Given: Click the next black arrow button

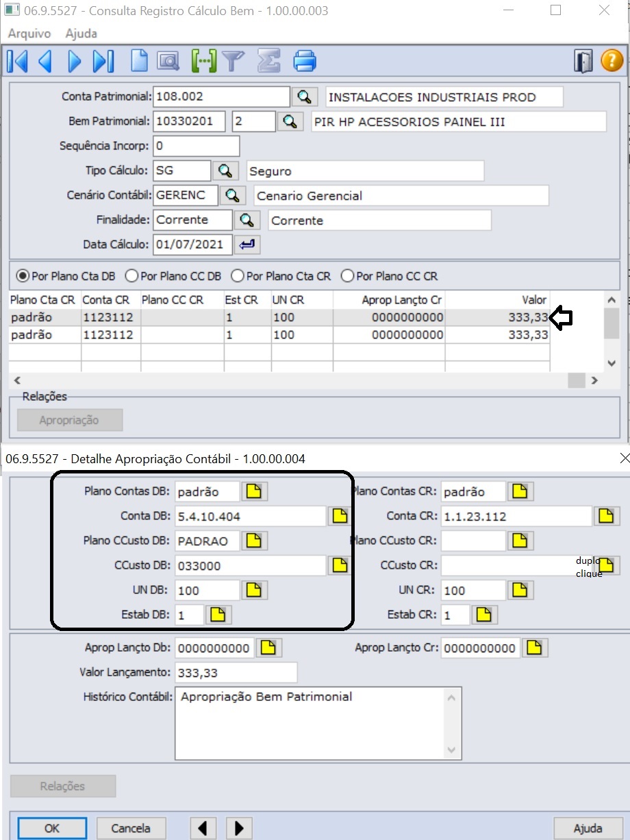Looking at the screenshot, I should (239, 828).
